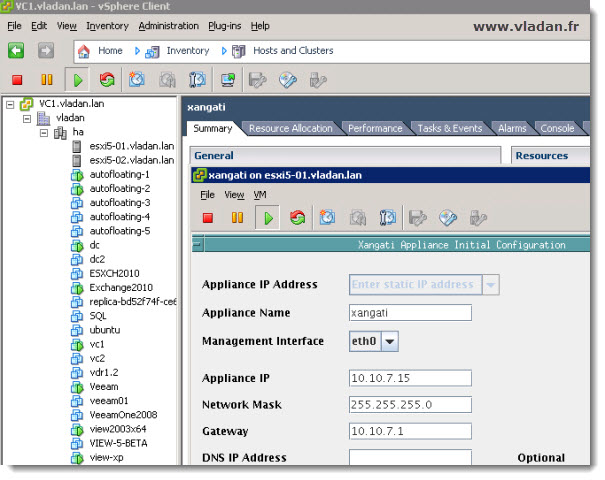Click Revert to snapshot icon in main toolbar
605x480 pixels.
(x=167, y=80)
